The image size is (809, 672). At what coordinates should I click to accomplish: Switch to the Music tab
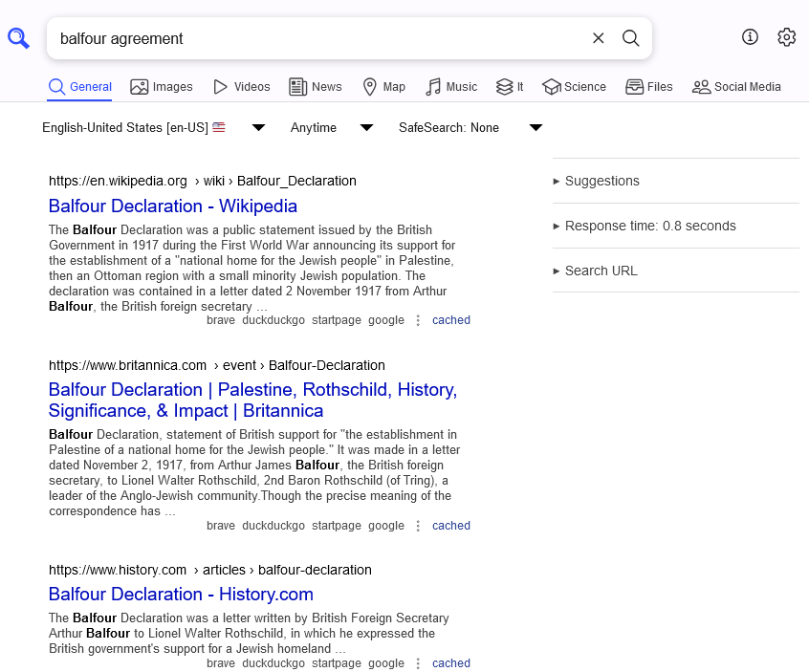point(451,87)
